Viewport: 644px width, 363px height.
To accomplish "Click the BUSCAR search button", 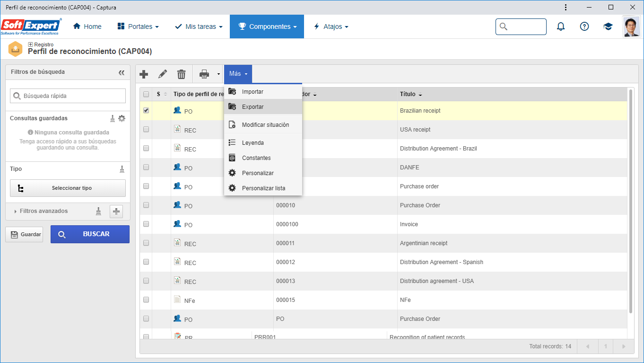I will pos(90,234).
